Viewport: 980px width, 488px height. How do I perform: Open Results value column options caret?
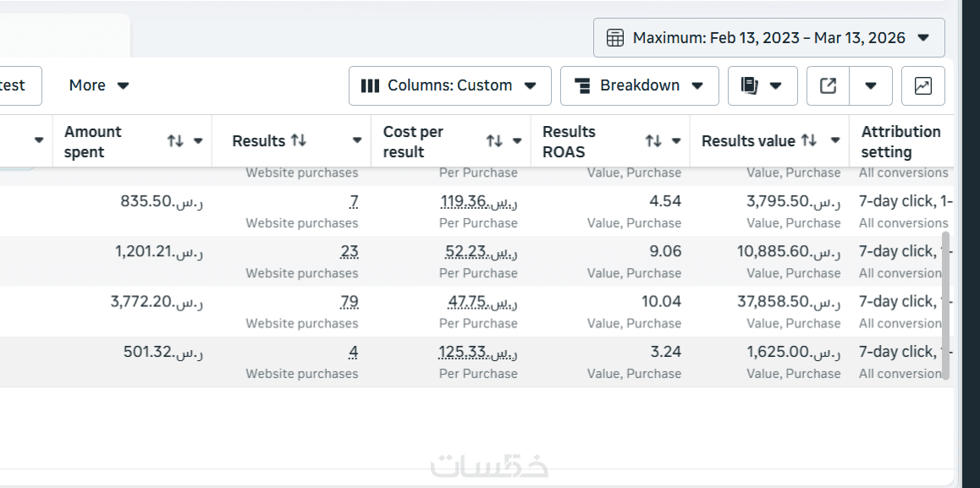tap(835, 141)
